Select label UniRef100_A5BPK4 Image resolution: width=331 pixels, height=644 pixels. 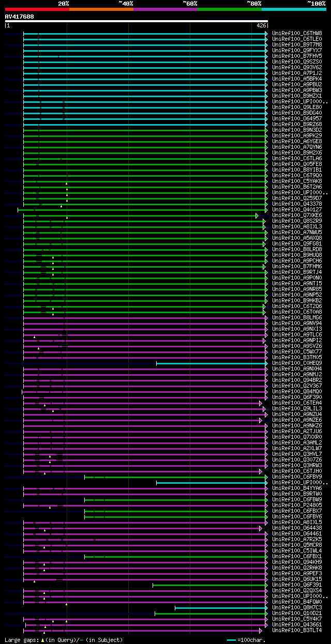tap(297, 79)
